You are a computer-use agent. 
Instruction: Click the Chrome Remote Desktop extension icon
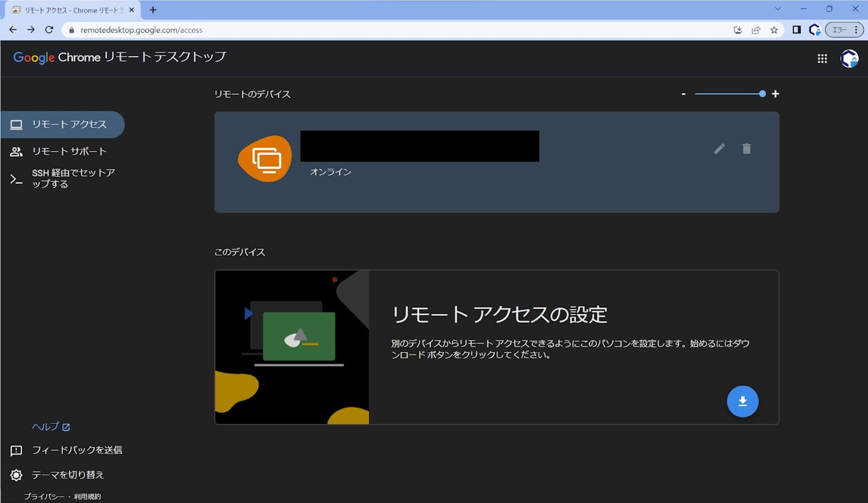click(x=814, y=30)
